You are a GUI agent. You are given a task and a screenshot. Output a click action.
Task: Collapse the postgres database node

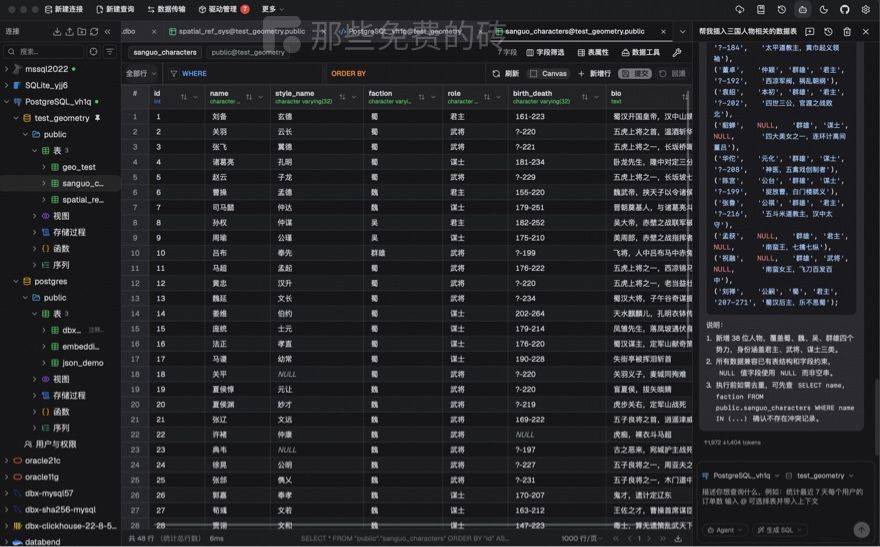16,281
